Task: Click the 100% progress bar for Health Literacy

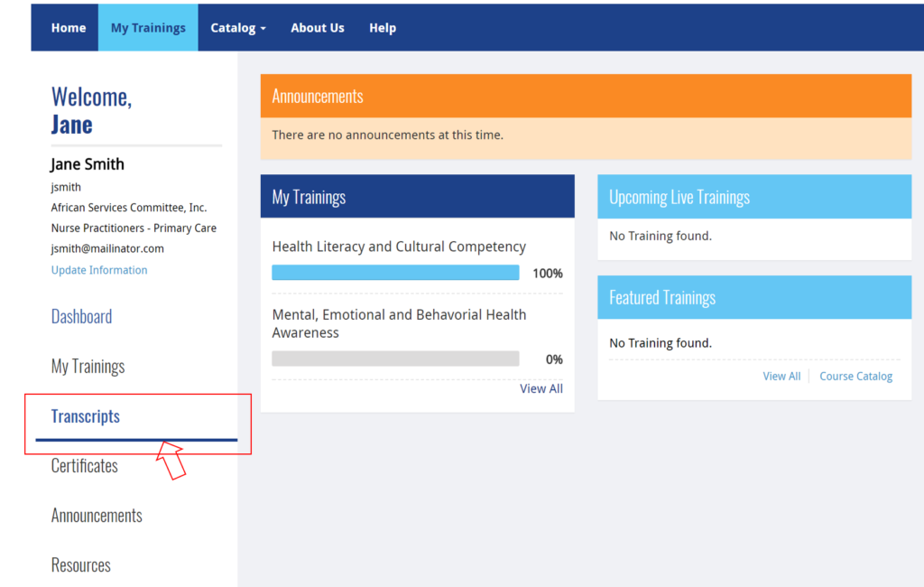Action: (x=395, y=273)
